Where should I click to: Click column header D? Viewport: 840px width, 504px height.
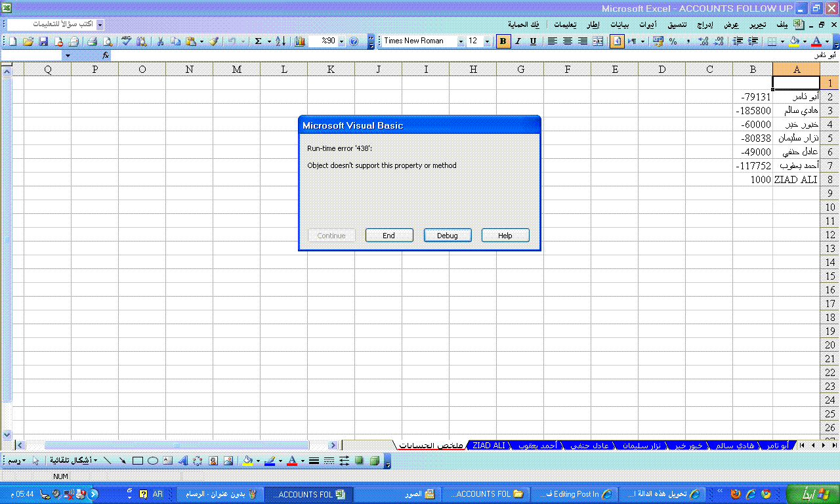tap(661, 70)
